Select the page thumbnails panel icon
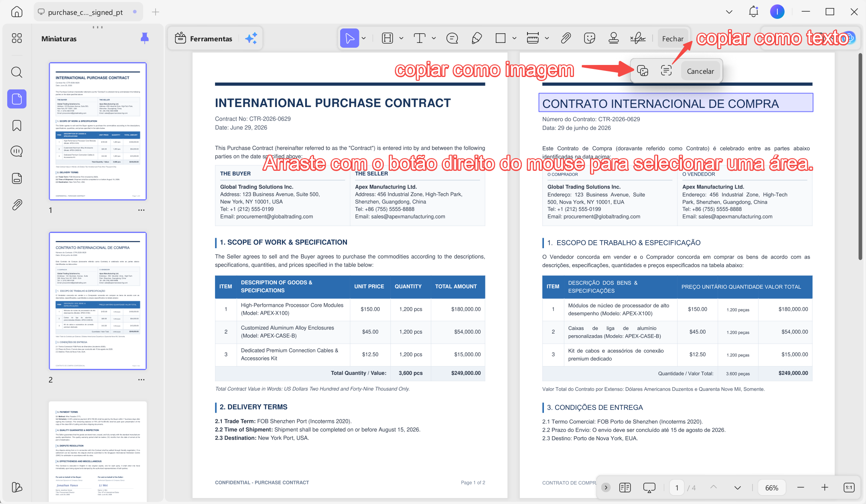The height and width of the screenshot is (504, 866). click(x=17, y=99)
